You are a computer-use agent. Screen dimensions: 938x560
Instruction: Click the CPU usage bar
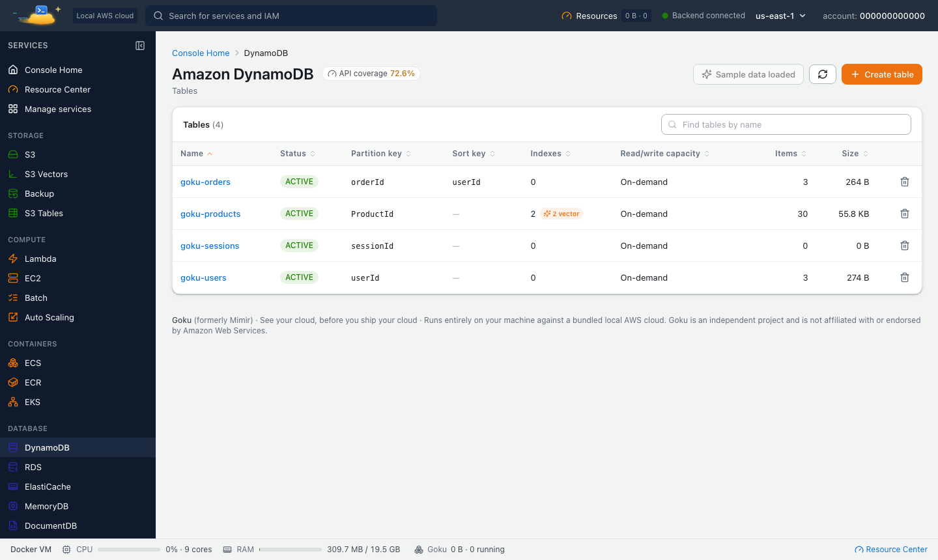click(129, 550)
